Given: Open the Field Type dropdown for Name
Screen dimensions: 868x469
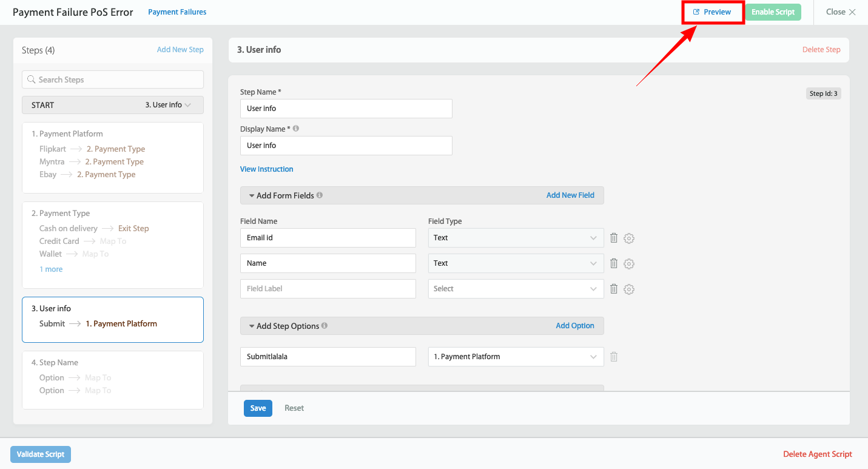Looking at the screenshot, I should coord(593,263).
